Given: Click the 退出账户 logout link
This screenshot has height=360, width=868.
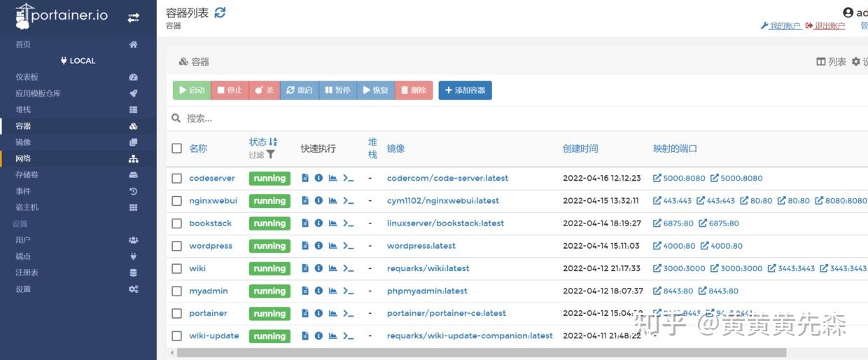Looking at the screenshot, I should coord(825,26).
